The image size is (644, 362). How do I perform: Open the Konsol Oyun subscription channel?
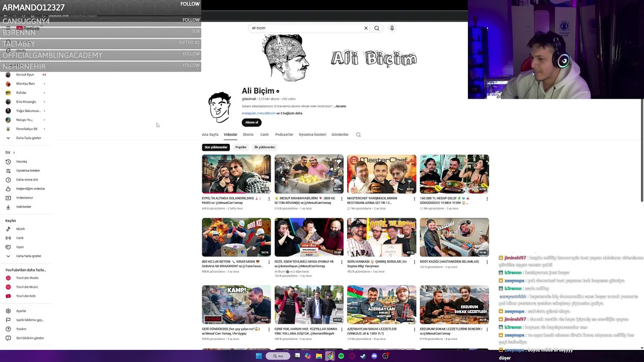25,74
